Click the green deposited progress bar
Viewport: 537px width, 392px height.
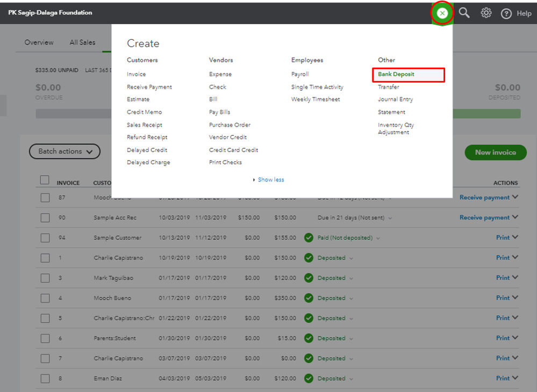(x=486, y=114)
